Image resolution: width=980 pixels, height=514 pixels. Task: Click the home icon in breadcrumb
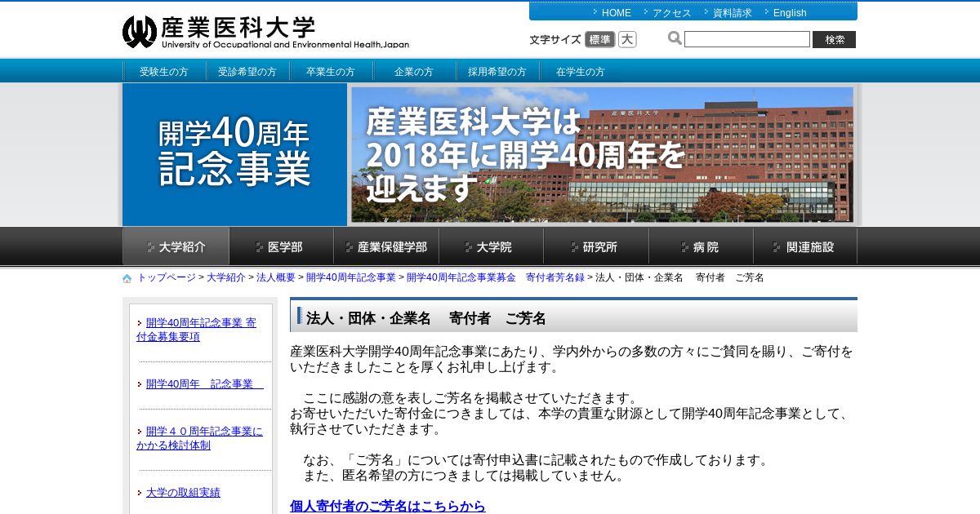(127, 278)
